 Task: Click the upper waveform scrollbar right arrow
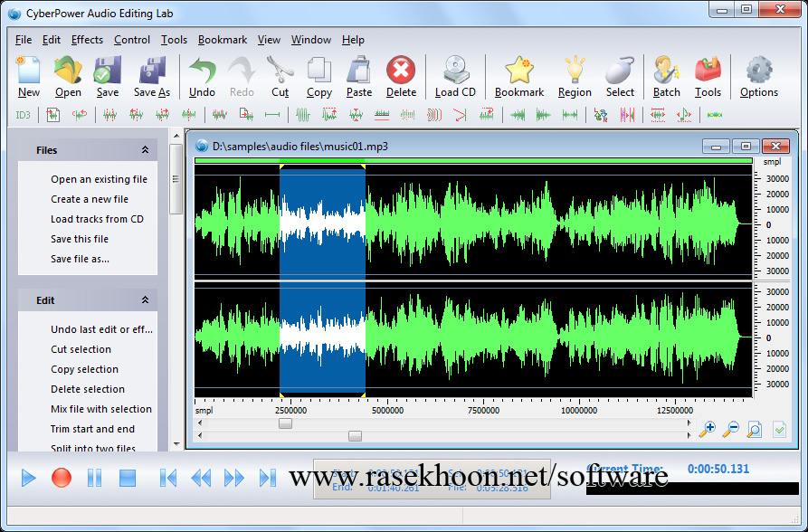point(689,423)
